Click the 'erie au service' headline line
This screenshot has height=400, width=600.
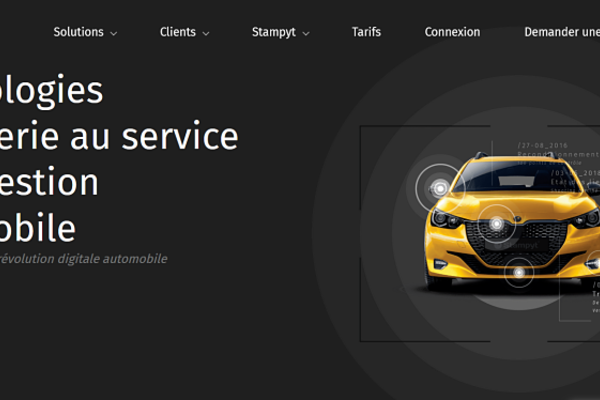(x=119, y=137)
